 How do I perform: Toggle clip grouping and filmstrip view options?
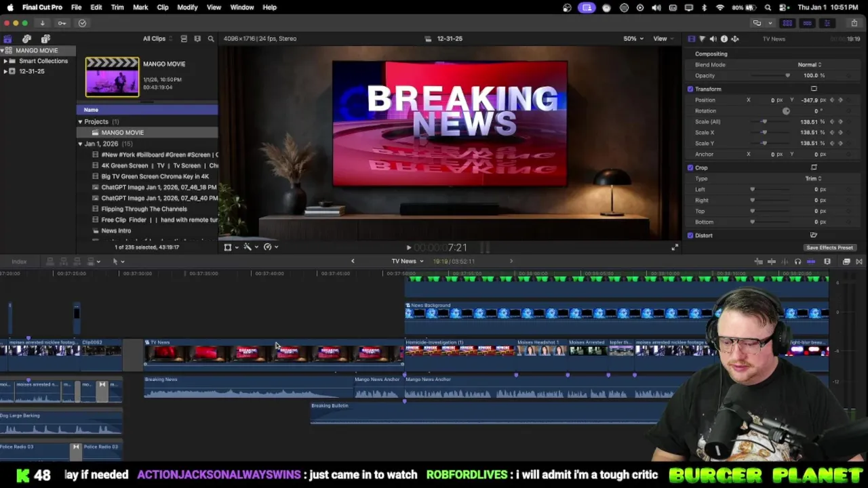[x=197, y=39]
